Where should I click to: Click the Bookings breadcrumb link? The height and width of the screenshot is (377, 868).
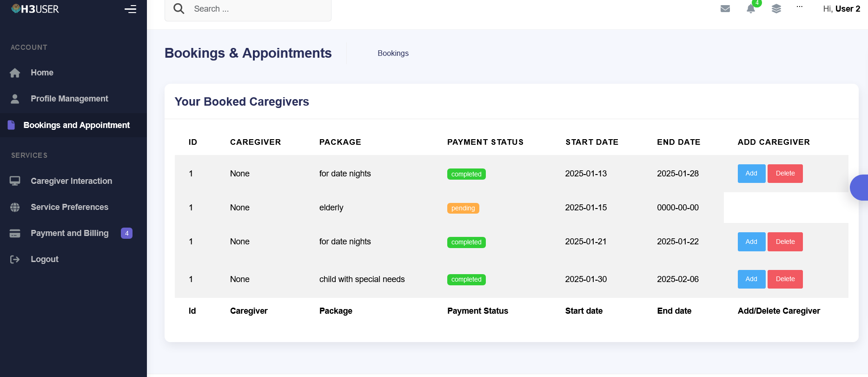pyautogui.click(x=393, y=54)
